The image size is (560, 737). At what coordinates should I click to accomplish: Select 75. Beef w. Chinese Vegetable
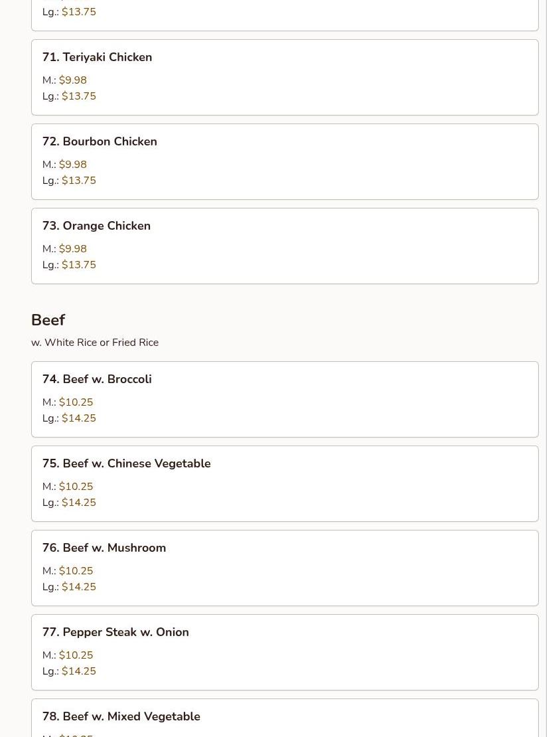[x=126, y=463]
